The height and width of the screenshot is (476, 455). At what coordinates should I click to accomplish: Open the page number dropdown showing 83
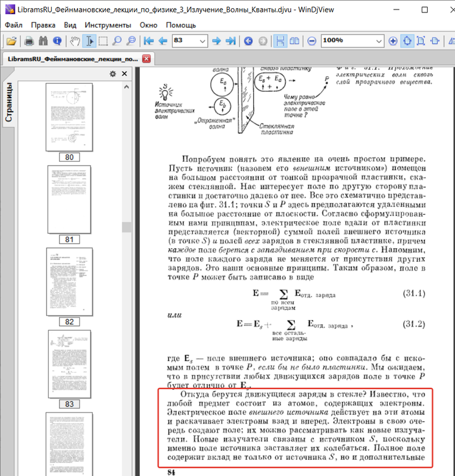(x=202, y=41)
